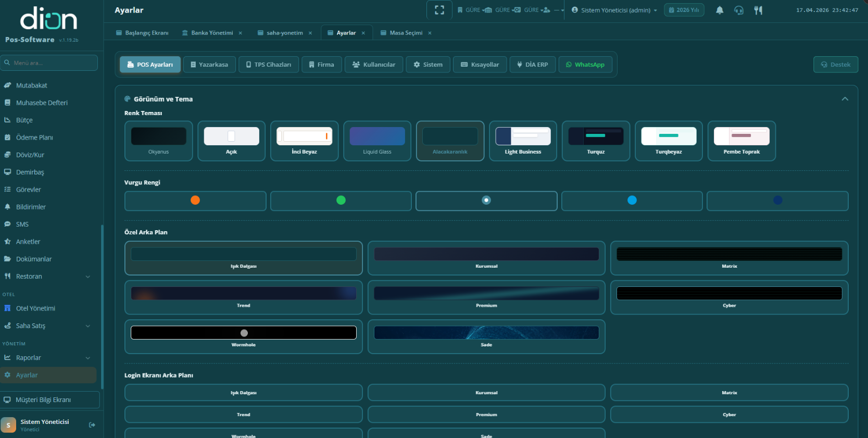Click the logout icon beside Sistem Yöneticisi
The width and height of the screenshot is (868, 438).
pyautogui.click(x=92, y=425)
